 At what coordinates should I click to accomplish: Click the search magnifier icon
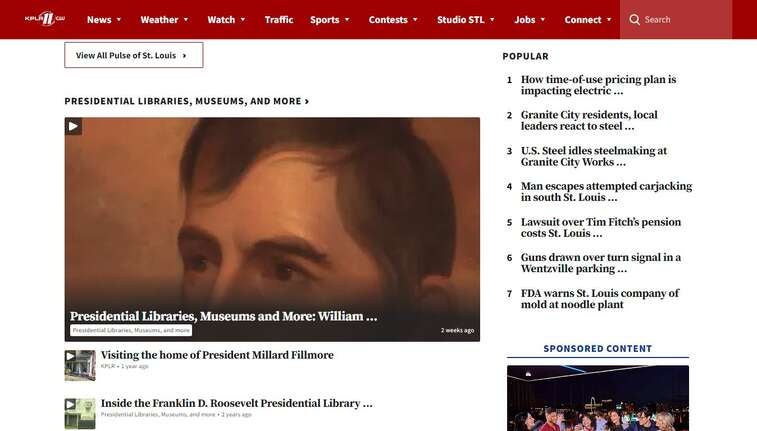pos(634,20)
